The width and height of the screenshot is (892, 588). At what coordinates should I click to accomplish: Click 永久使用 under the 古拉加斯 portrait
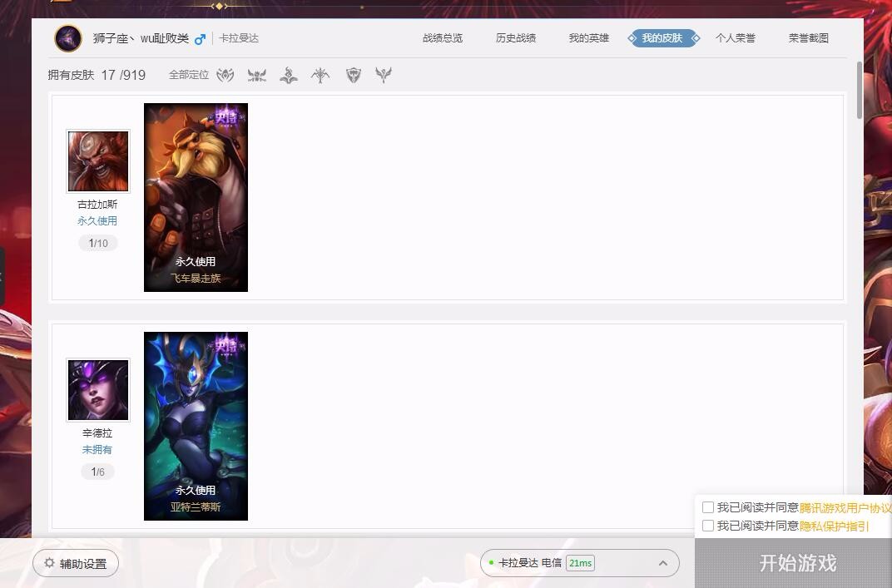tap(97, 221)
